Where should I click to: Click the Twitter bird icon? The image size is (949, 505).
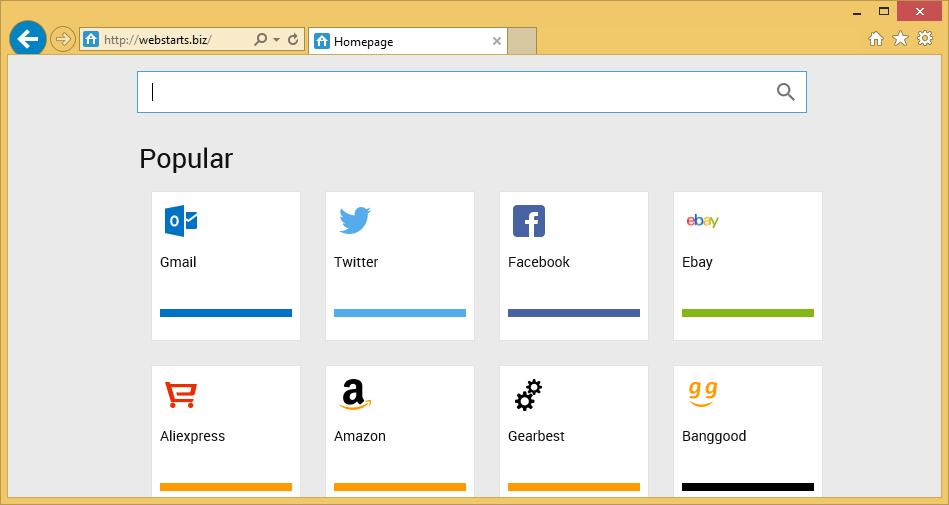point(354,220)
